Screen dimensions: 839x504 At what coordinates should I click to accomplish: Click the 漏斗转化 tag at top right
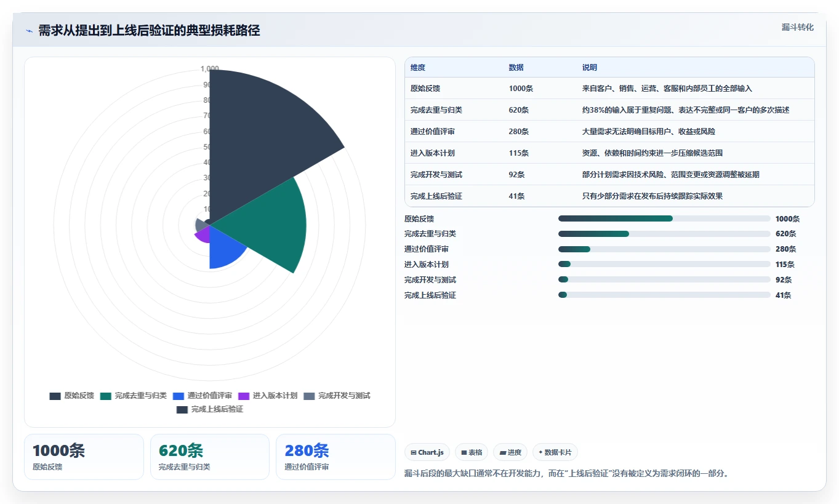pos(798,27)
